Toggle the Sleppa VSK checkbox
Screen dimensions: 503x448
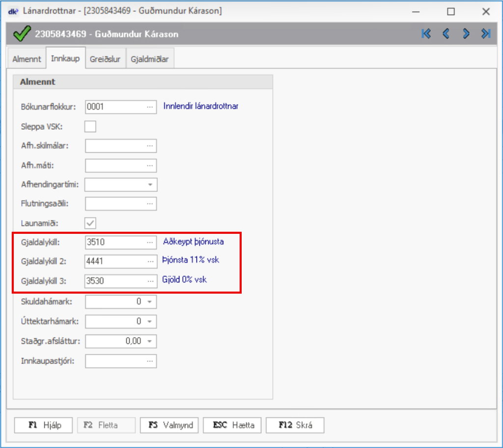[90, 127]
